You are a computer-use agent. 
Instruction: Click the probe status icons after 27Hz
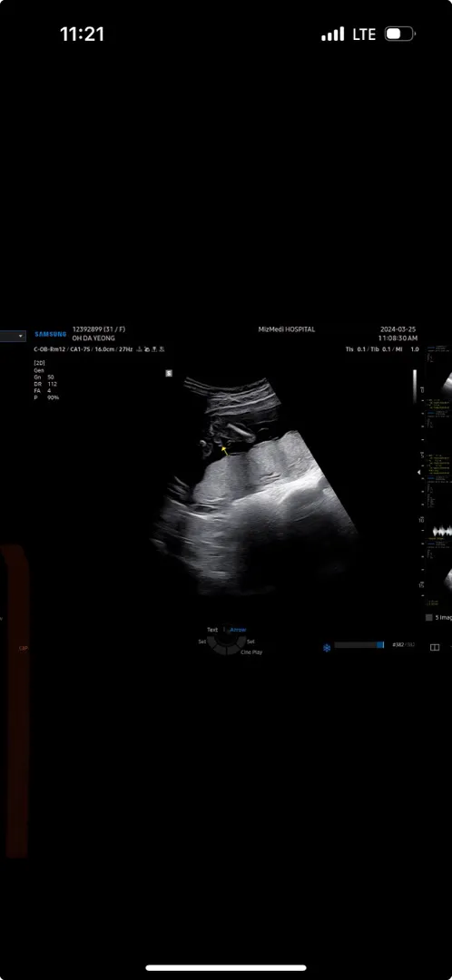(x=151, y=348)
